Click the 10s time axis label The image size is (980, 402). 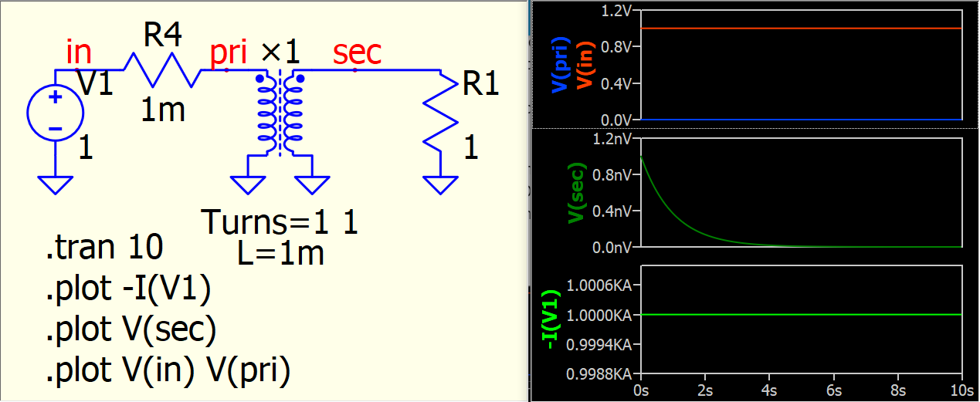tap(962, 390)
